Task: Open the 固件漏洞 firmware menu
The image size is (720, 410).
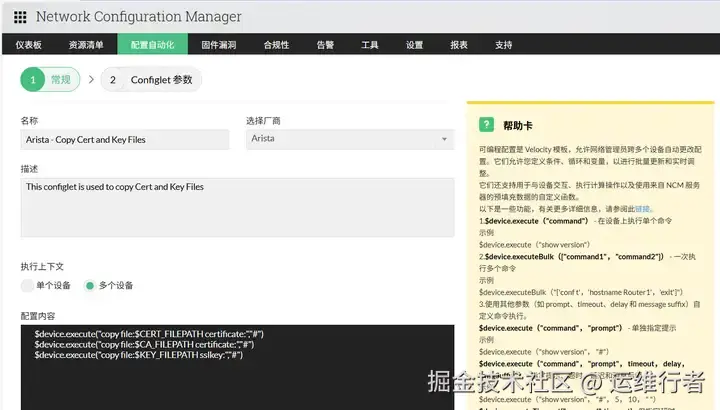Action: point(219,45)
